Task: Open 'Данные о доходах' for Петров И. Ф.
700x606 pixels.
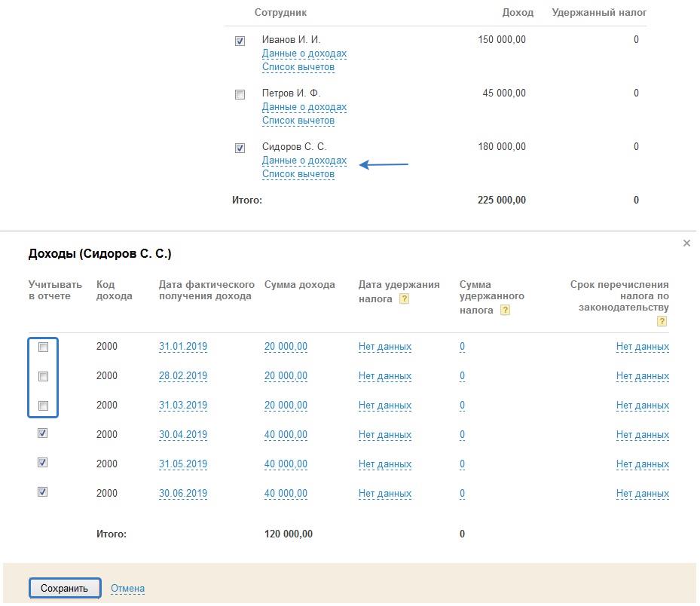Action: point(304,107)
